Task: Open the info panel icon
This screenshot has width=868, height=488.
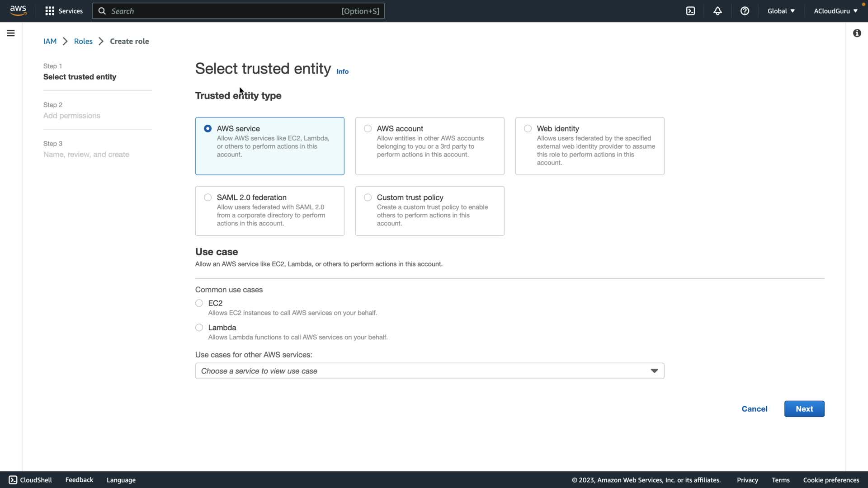Action: pyautogui.click(x=857, y=33)
